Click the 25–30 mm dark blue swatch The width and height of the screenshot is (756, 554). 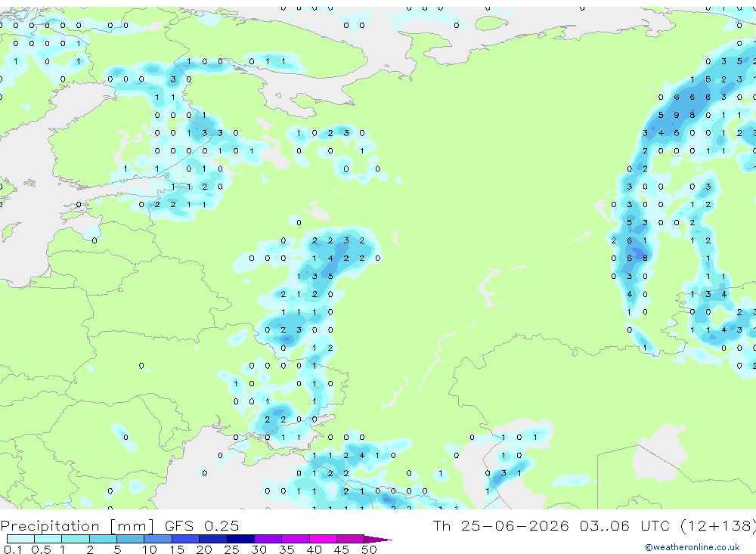pos(240,539)
